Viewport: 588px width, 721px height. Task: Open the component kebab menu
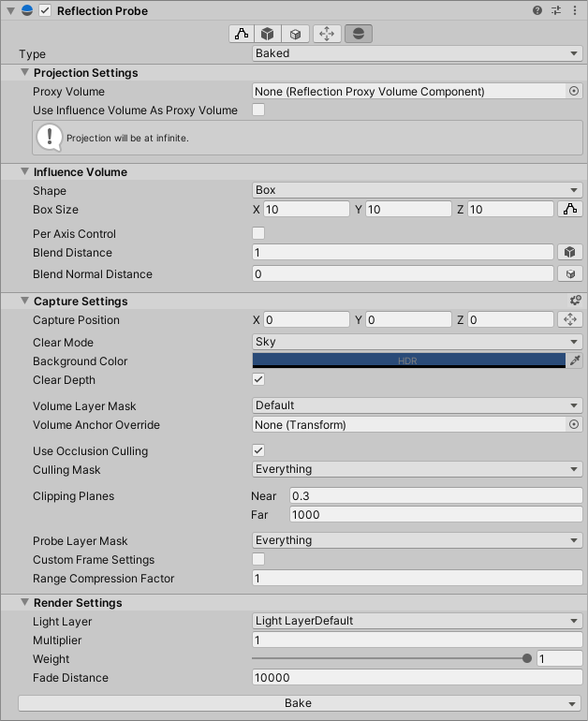[x=575, y=10]
